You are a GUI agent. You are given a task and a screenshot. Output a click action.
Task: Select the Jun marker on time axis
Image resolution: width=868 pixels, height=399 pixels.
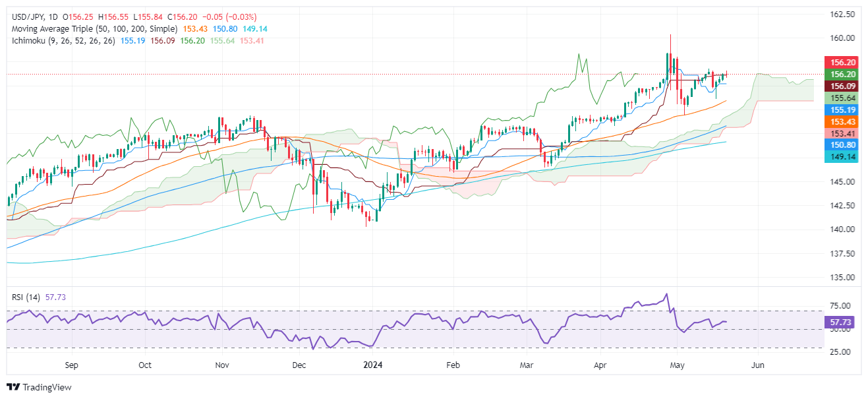pos(758,364)
